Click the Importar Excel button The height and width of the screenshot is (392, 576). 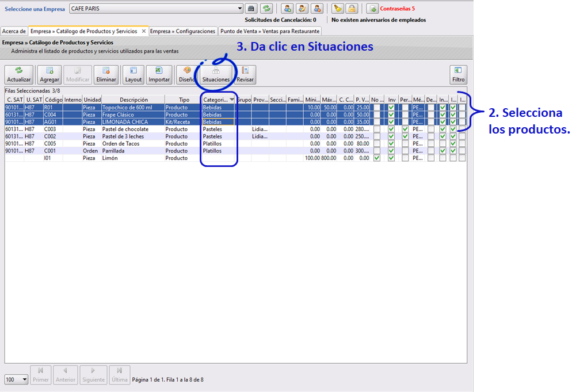pyautogui.click(x=159, y=75)
